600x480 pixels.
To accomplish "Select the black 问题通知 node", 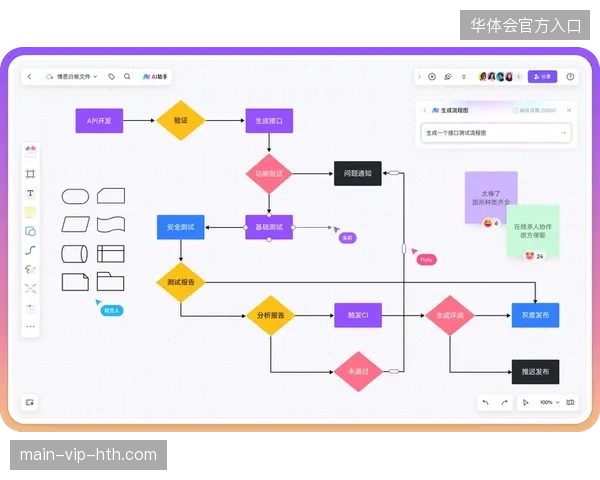I will [x=358, y=173].
